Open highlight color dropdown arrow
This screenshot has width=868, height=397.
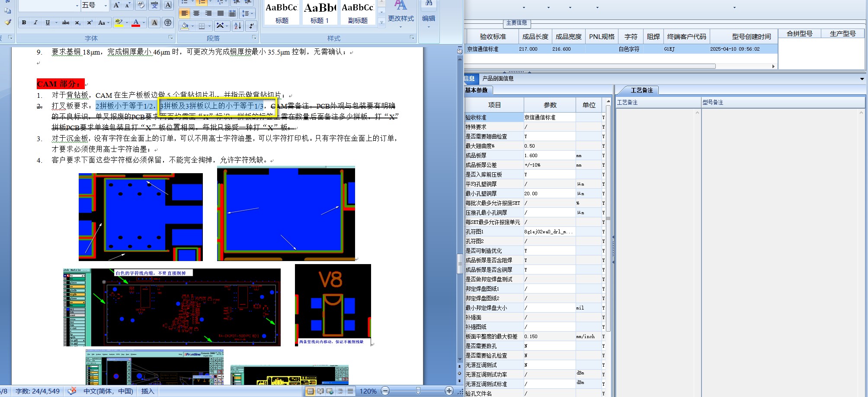(127, 23)
